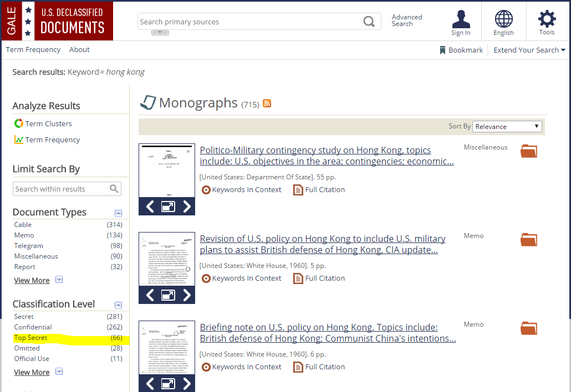Show next page of Briefing note thumbnail
Viewport: 571px width, 392px height.
tap(186, 384)
